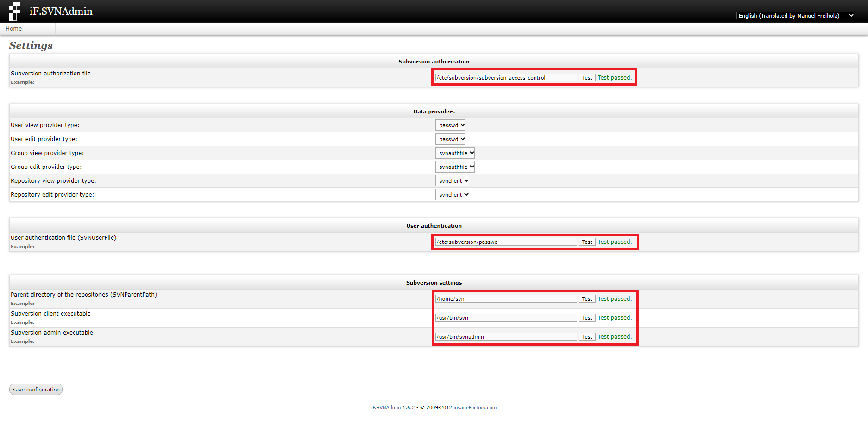Test the /home/svn parent directory
The image size is (868, 434).
[587, 299]
